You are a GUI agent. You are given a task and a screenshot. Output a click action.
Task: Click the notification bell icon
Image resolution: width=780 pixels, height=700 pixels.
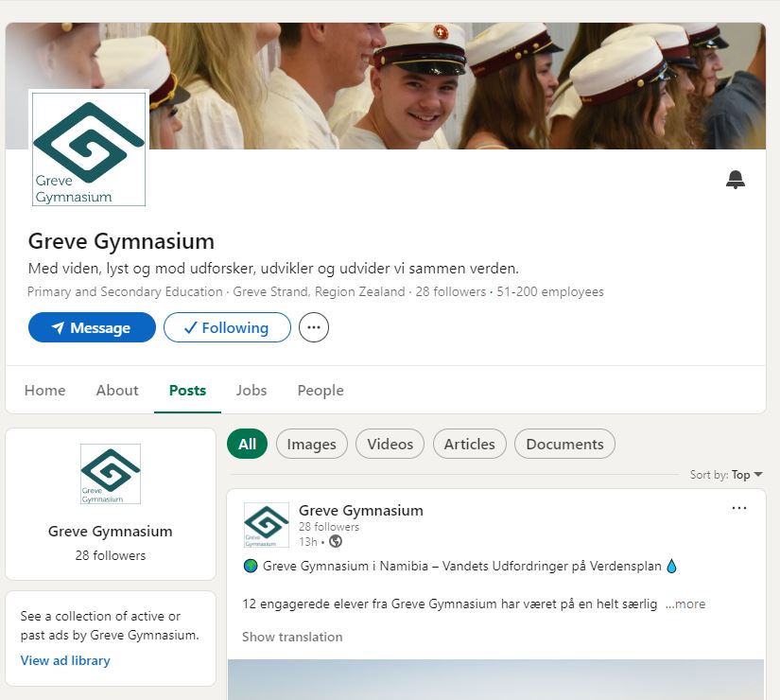coord(736,180)
